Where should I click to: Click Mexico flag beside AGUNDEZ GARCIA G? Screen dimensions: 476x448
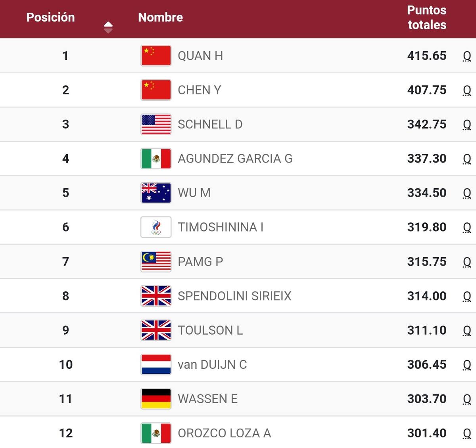tap(156, 159)
